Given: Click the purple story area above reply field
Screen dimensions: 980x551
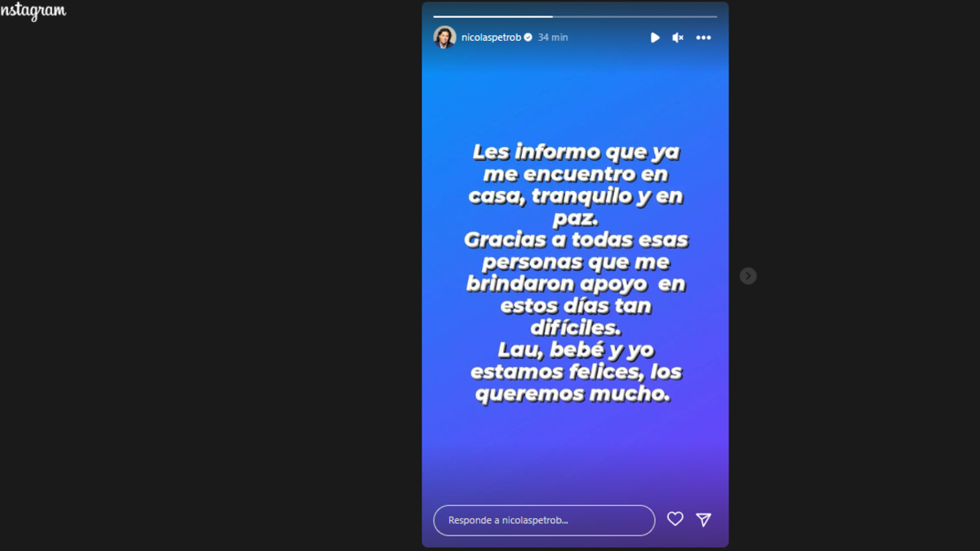Looking at the screenshot, I should tap(575, 465).
